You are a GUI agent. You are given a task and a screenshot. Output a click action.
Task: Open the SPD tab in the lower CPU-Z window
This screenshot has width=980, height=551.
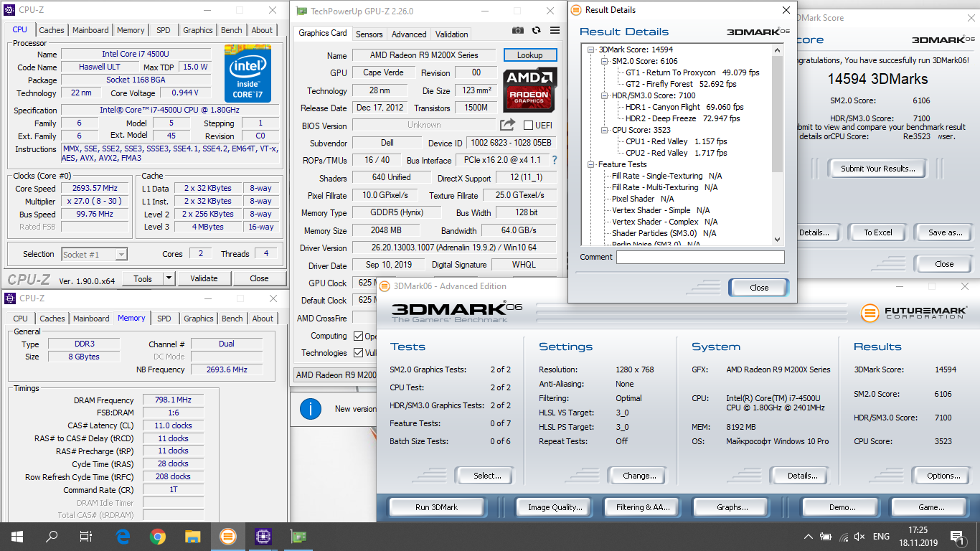pos(164,319)
